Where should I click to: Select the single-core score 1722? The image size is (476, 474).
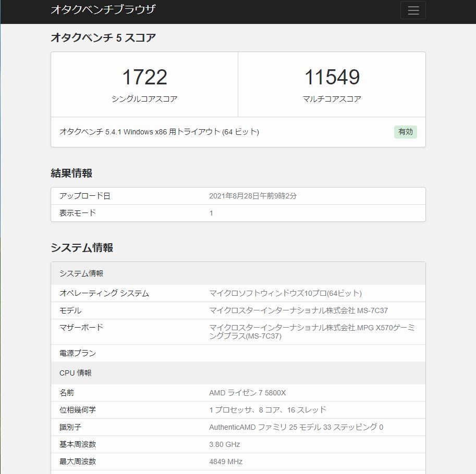pos(144,77)
